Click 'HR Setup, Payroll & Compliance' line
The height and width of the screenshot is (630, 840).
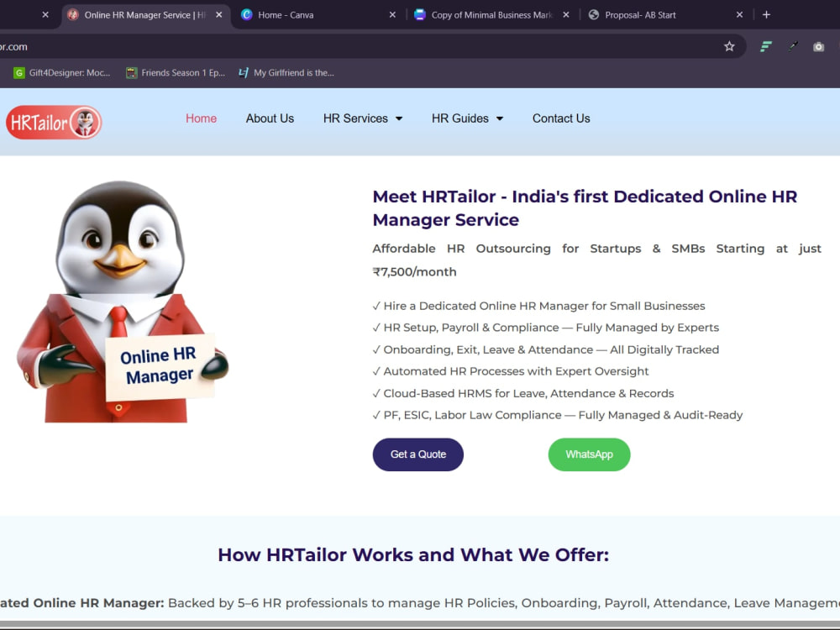545,328
